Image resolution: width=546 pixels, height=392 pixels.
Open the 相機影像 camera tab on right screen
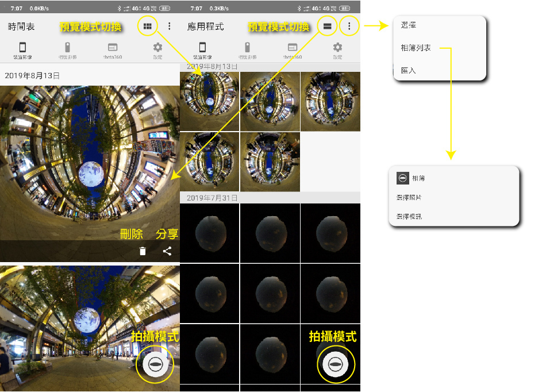pyautogui.click(x=247, y=51)
